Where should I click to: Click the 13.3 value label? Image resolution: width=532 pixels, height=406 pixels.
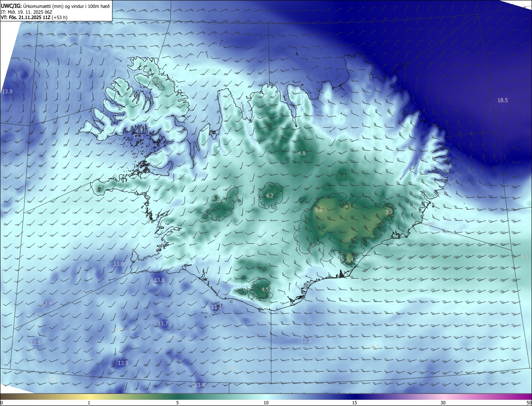tap(138, 136)
